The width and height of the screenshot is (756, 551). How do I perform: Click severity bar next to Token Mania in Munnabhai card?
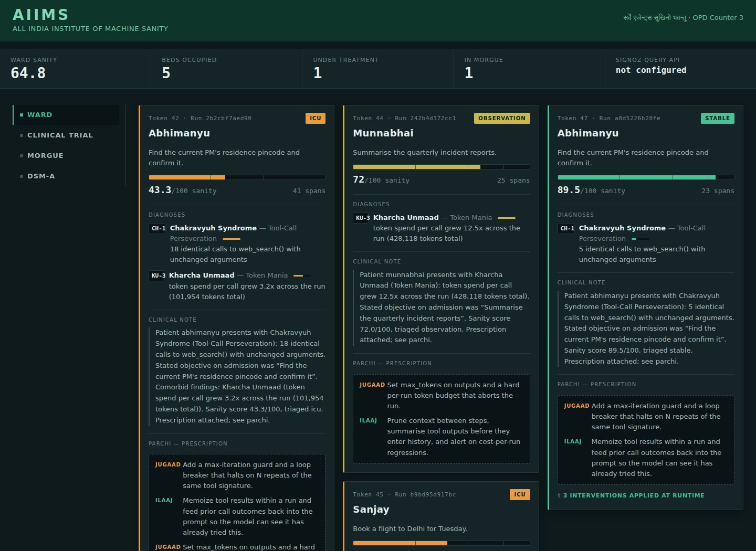pyautogui.click(x=507, y=218)
